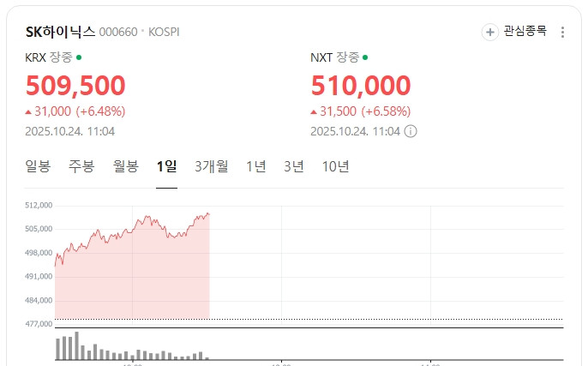Switch to the 일봉 chart tab
588x366 pixels.
[x=38, y=166]
